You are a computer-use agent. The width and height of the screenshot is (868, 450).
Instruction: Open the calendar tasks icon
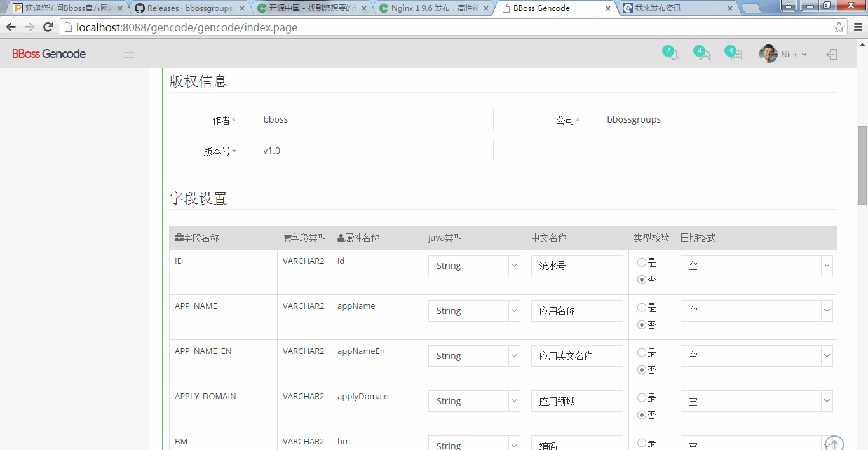736,55
